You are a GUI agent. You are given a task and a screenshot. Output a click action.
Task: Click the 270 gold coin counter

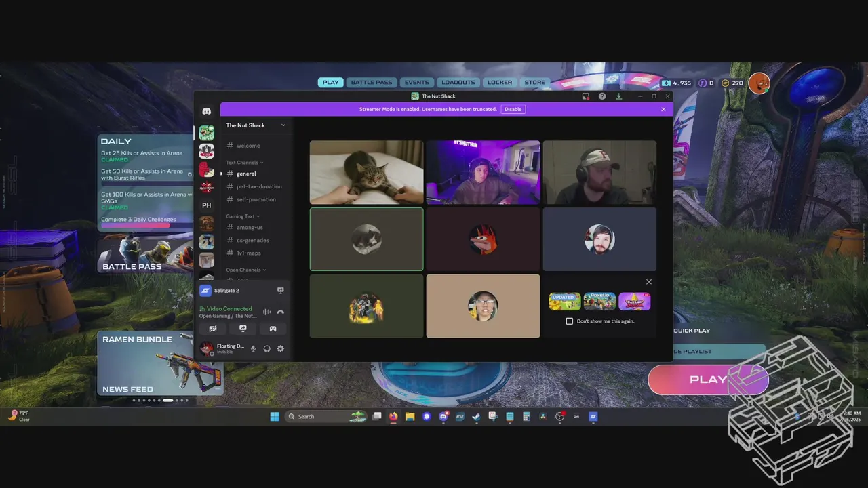(732, 83)
